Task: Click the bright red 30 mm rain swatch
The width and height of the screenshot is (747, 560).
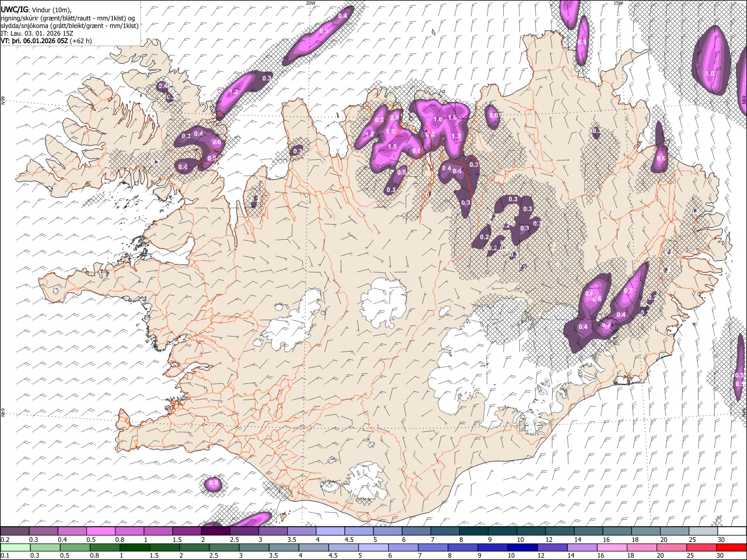Action: point(731,547)
